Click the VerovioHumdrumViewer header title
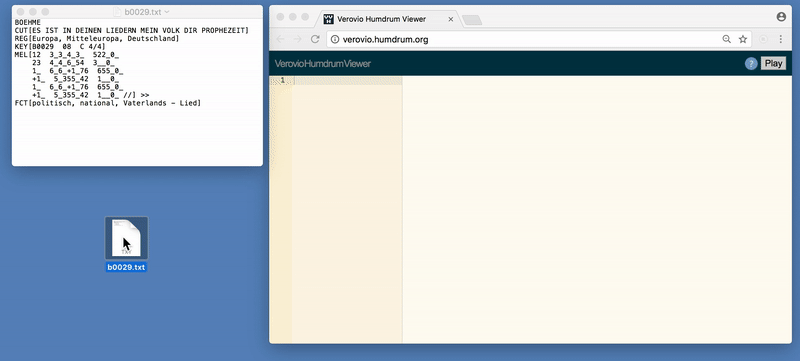 pyautogui.click(x=322, y=63)
